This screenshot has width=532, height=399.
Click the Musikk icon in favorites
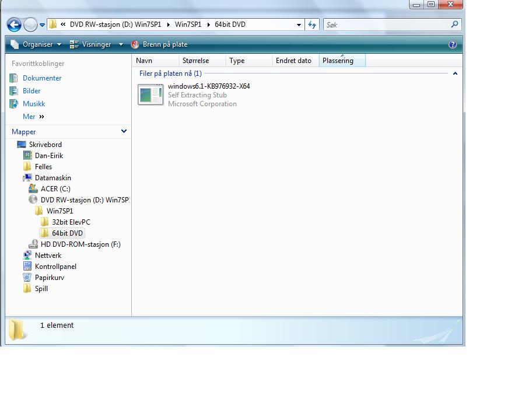(13, 104)
